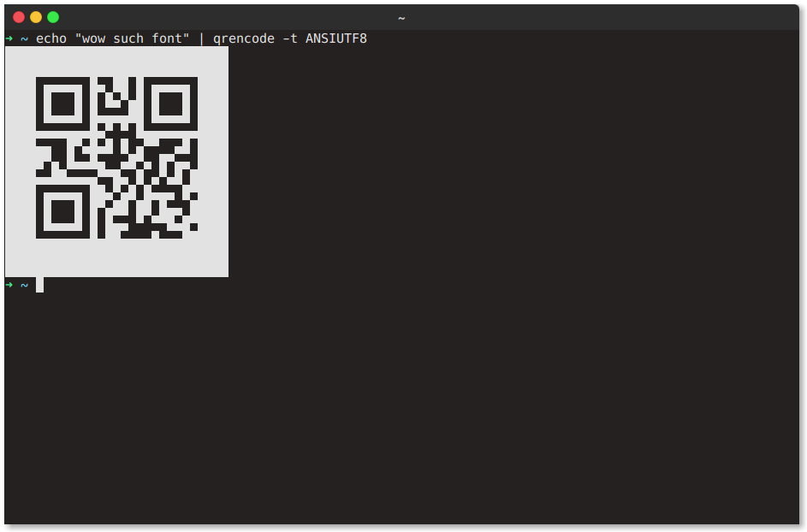Image resolution: width=807 pixels, height=532 pixels.
Task: Click the "ANSIUTF8" argument text
Action: (336, 38)
